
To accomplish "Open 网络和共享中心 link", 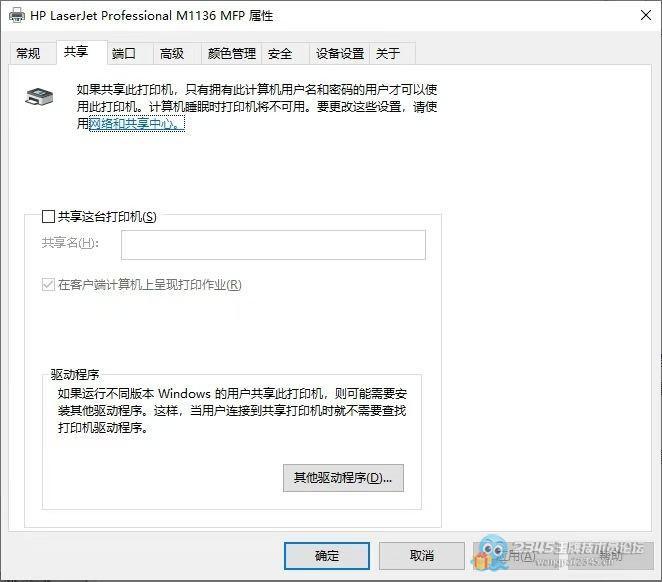I will [137, 124].
